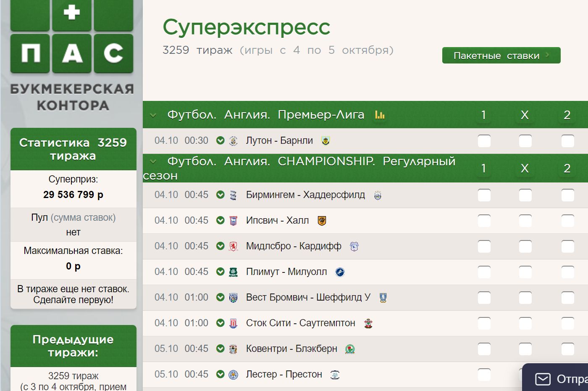Check outcome 1 for Лутон - Барнли

click(x=484, y=141)
